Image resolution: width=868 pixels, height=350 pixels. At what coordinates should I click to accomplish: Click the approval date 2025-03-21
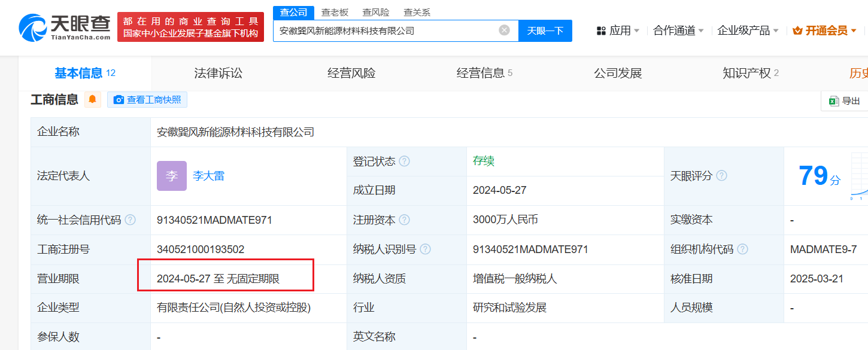coord(817,279)
